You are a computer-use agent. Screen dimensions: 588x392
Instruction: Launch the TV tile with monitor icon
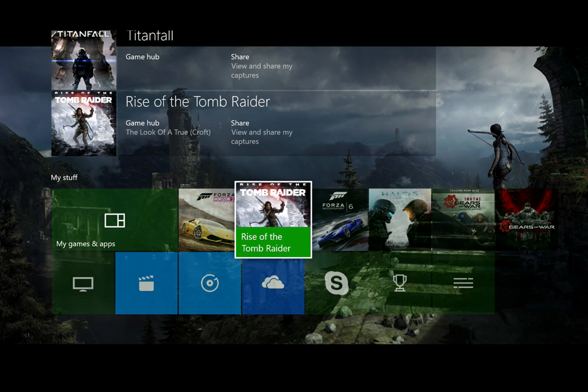point(83,283)
